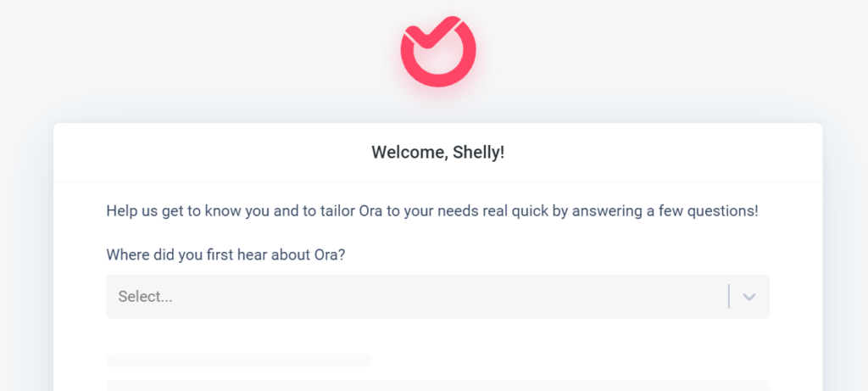Click the red Ora logo
868x391 pixels.
pos(438,51)
